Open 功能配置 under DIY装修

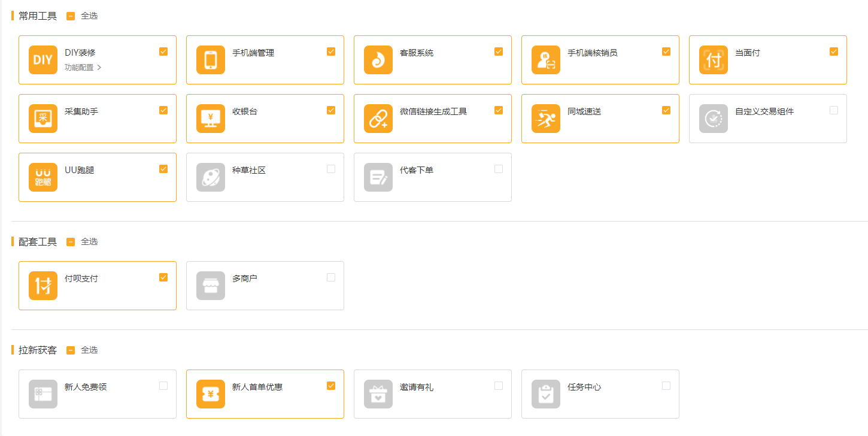(x=83, y=68)
